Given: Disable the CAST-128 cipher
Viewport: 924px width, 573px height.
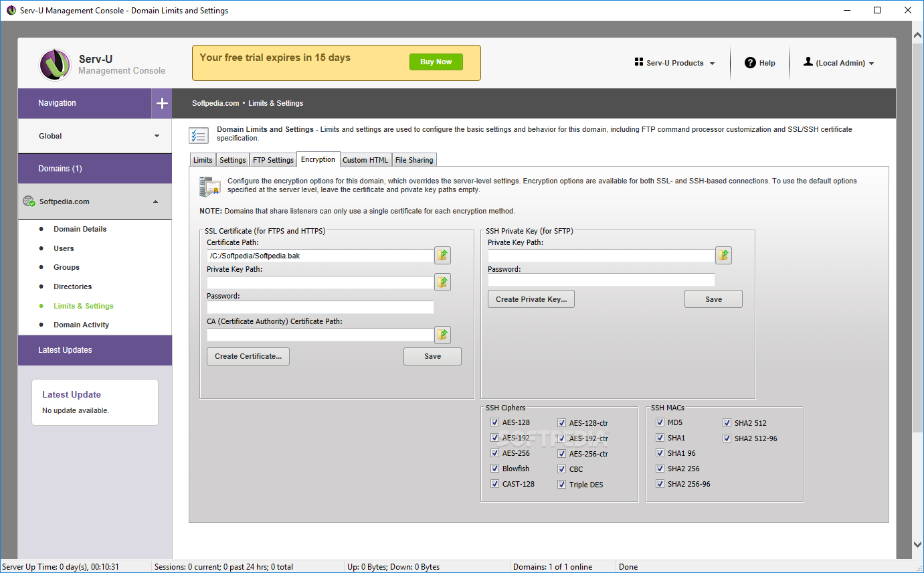Looking at the screenshot, I should [494, 484].
